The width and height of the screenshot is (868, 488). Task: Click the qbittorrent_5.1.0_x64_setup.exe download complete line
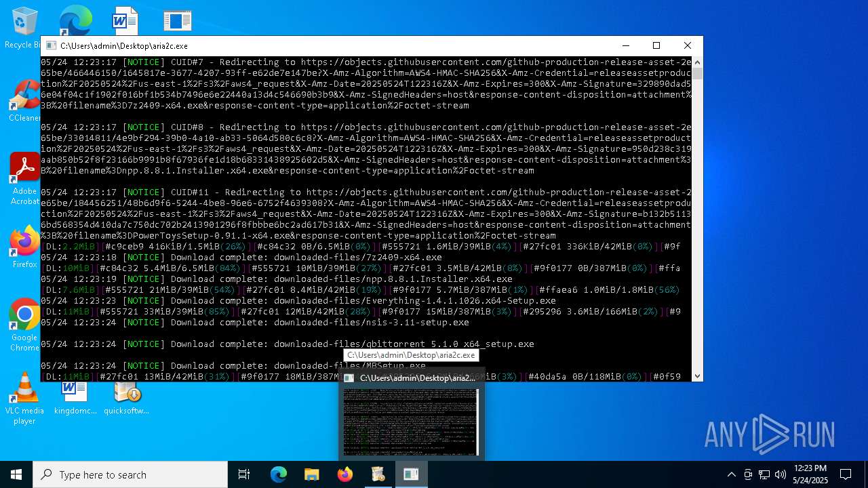[288, 344]
